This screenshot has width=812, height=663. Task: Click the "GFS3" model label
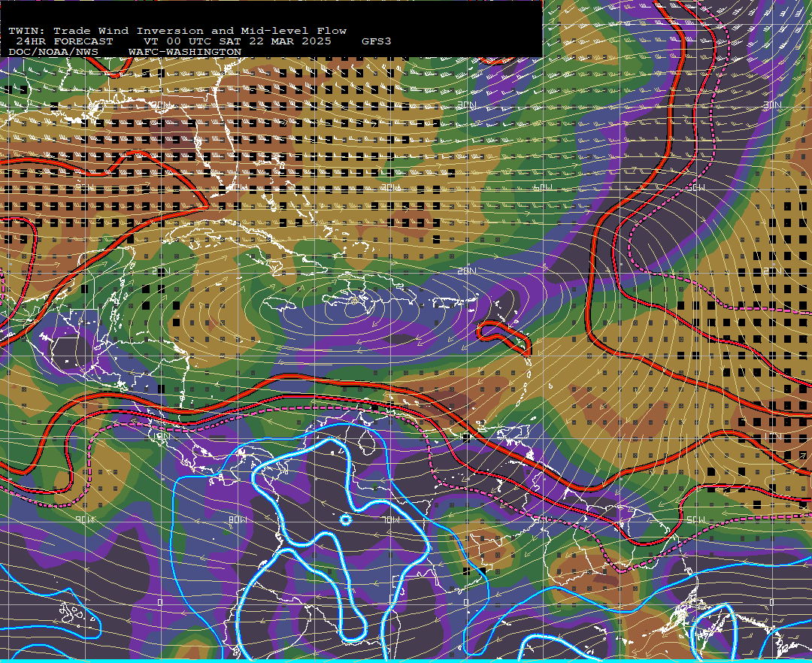(x=377, y=41)
